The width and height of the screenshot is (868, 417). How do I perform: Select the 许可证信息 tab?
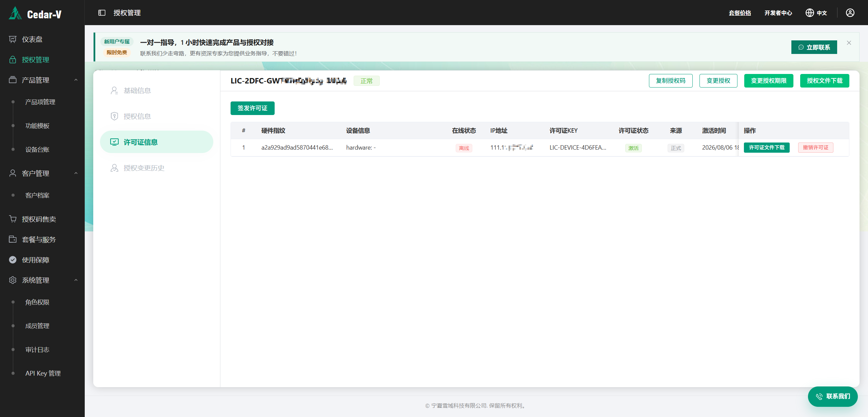(157, 142)
